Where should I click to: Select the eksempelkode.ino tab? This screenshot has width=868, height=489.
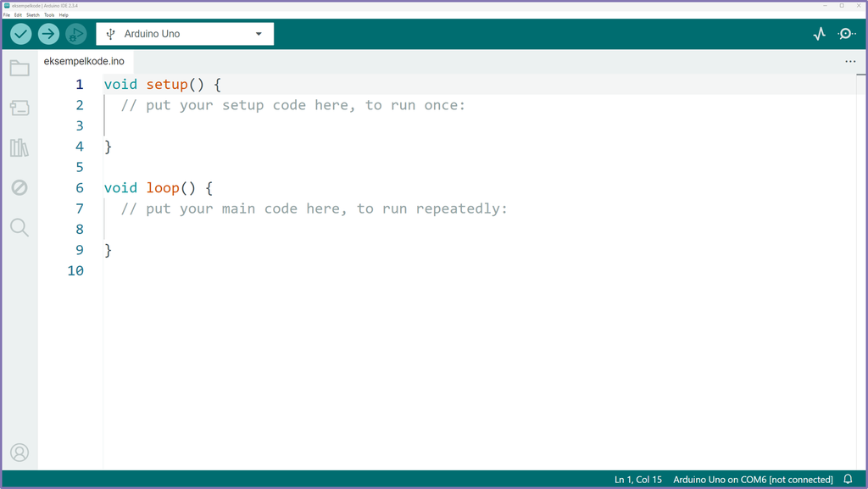pyautogui.click(x=84, y=61)
